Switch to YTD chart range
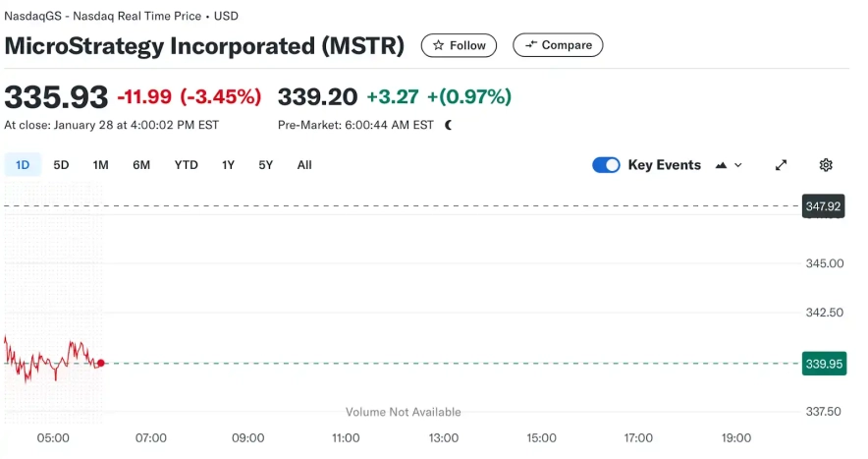 [187, 165]
